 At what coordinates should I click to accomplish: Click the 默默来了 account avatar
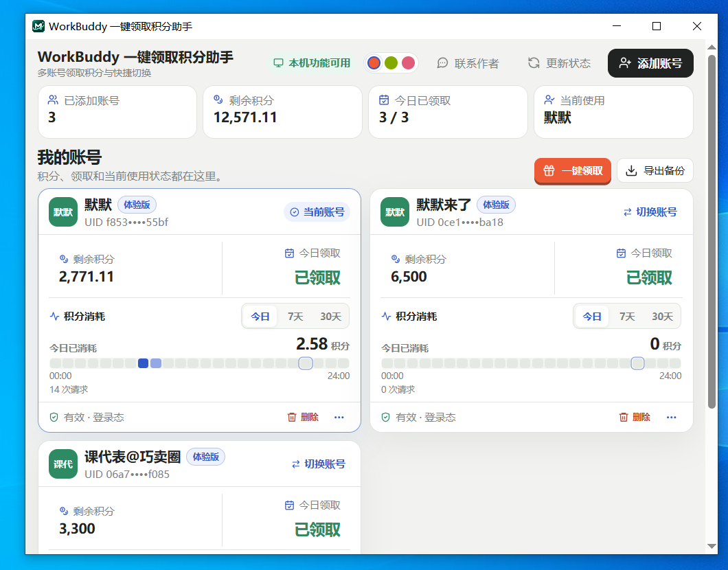coord(395,212)
